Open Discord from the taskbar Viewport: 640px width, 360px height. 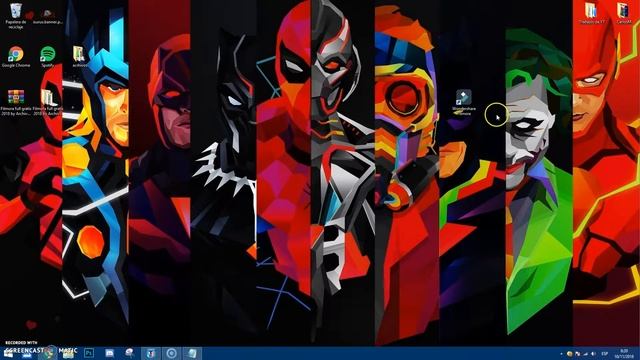click(x=109, y=353)
